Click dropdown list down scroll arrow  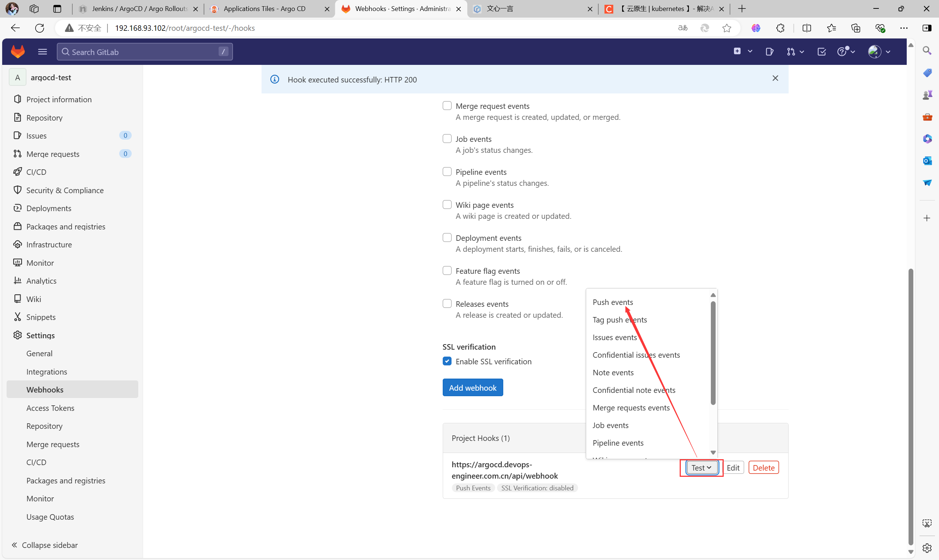click(713, 452)
